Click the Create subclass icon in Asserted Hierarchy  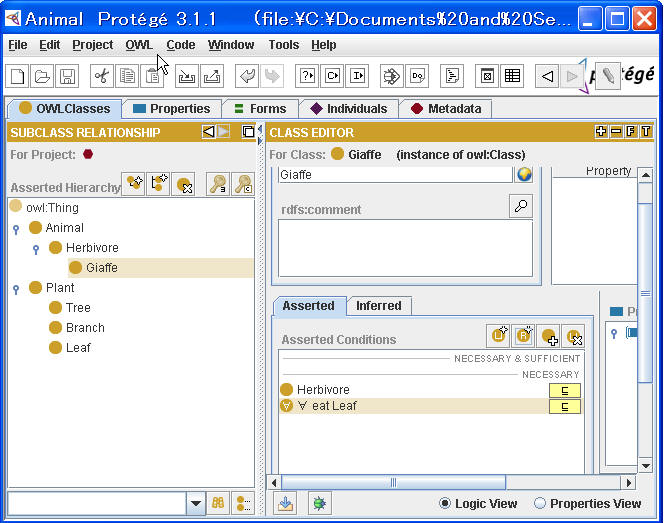[x=133, y=183]
